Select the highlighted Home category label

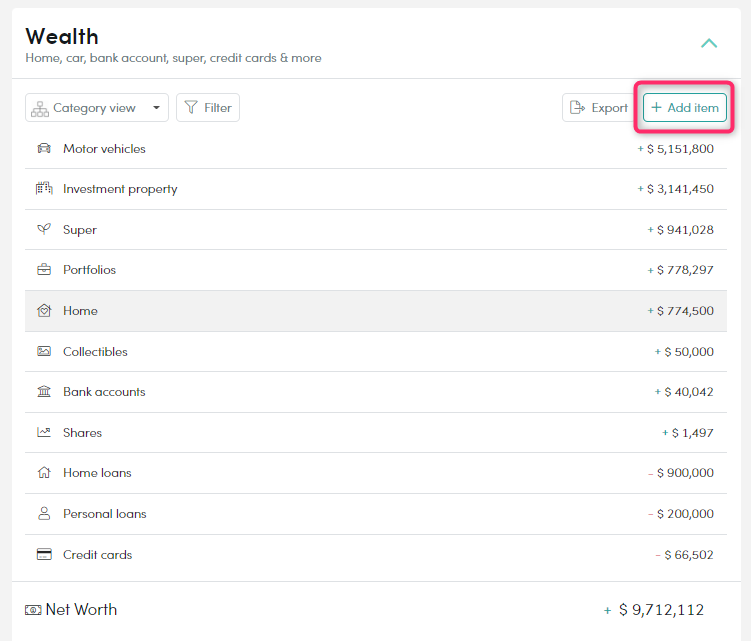coord(80,311)
